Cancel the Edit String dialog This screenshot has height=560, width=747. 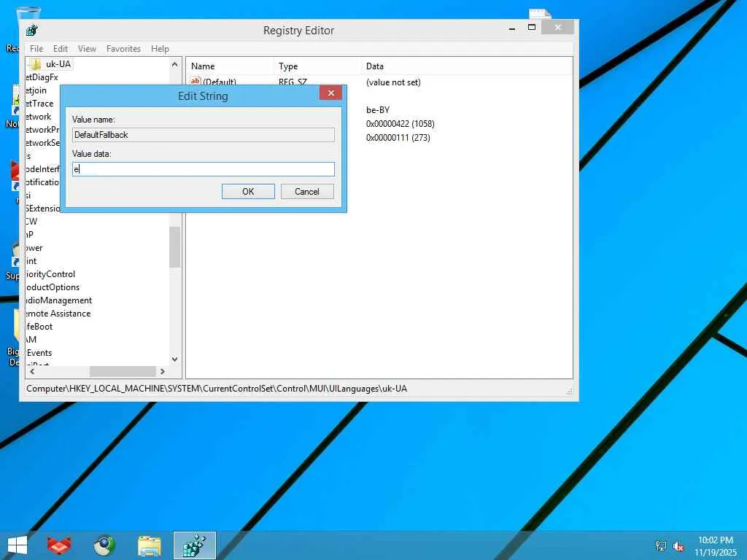point(307,192)
